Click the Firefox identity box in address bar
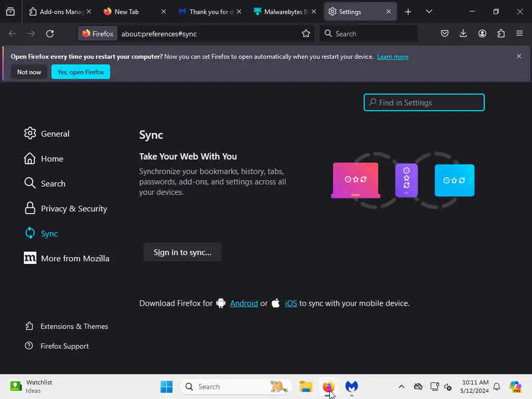The image size is (532, 399). [x=98, y=34]
